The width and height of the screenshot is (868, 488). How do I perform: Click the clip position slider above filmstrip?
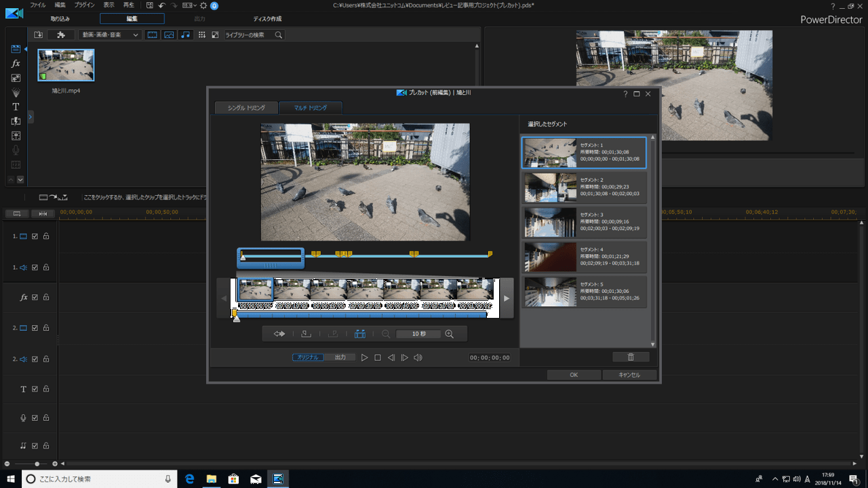click(x=271, y=257)
